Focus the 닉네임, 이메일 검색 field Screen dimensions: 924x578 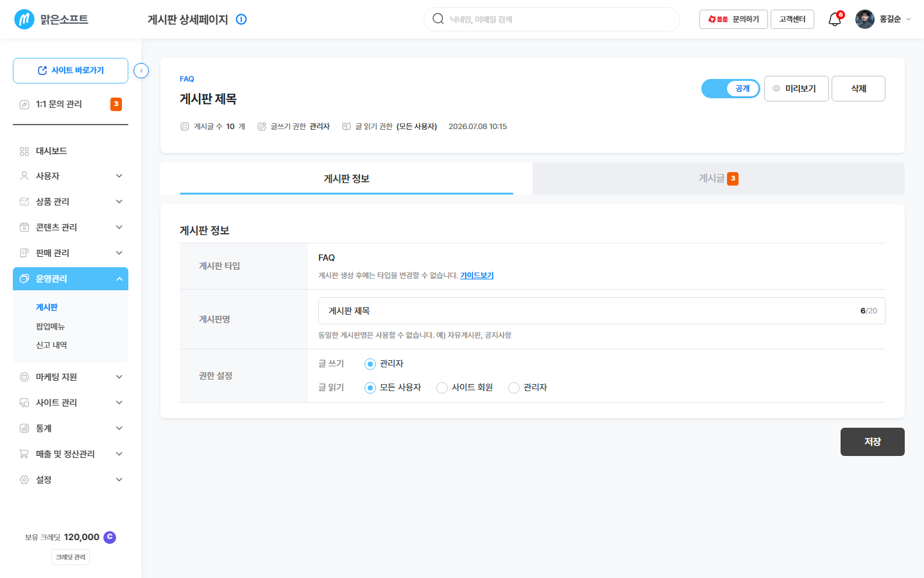click(x=552, y=19)
